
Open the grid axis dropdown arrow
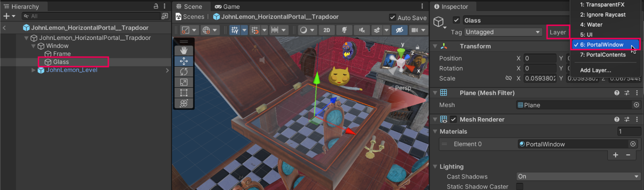pyautogui.click(x=245, y=30)
